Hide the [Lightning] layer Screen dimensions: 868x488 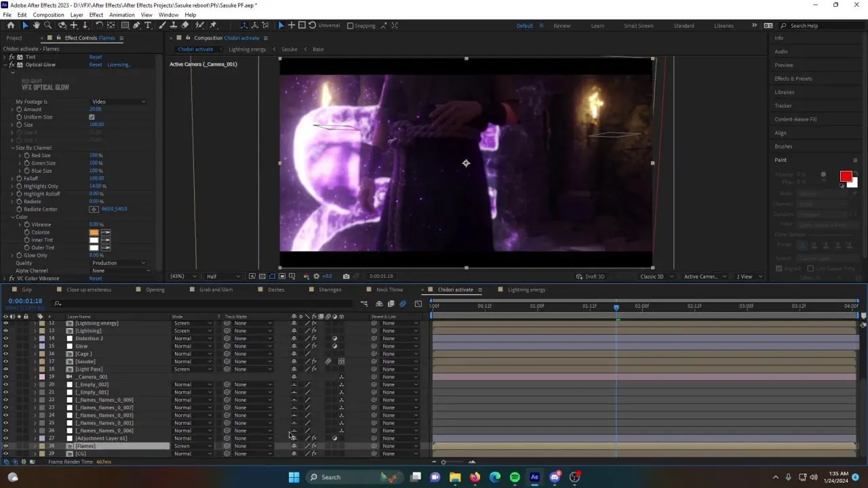click(5, 331)
